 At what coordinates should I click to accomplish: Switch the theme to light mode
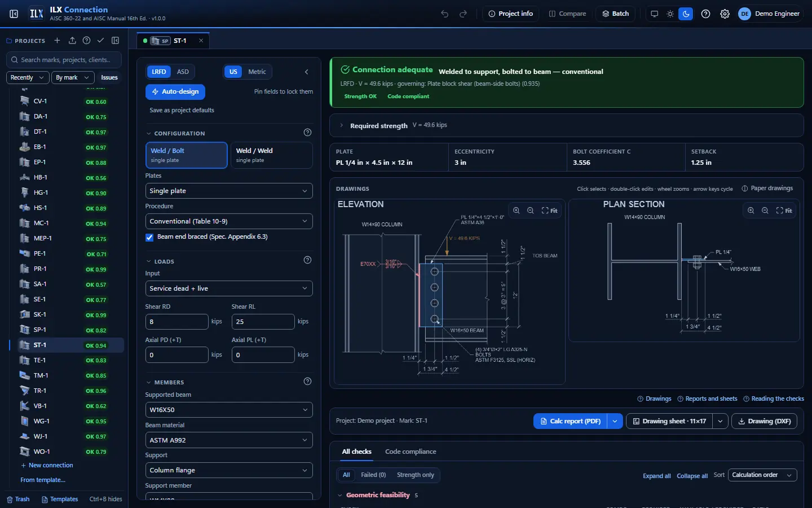pyautogui.click(x=670, y=14)
